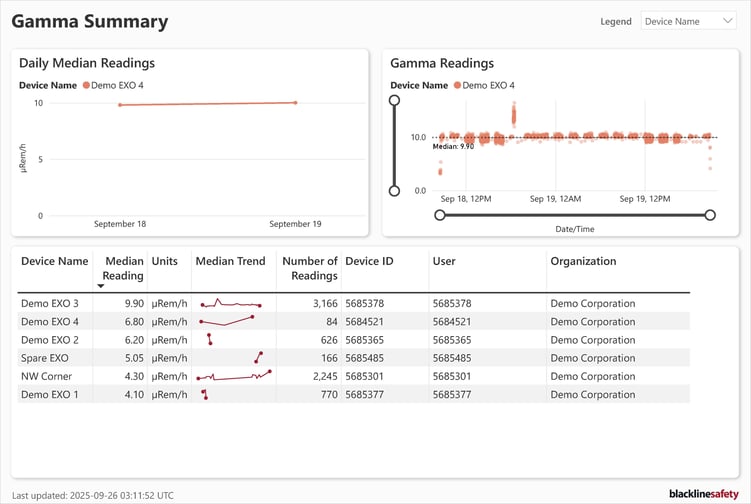Screen dimensions: 751x504
Task: Click the Device ID column header
Action: point(369,261)
